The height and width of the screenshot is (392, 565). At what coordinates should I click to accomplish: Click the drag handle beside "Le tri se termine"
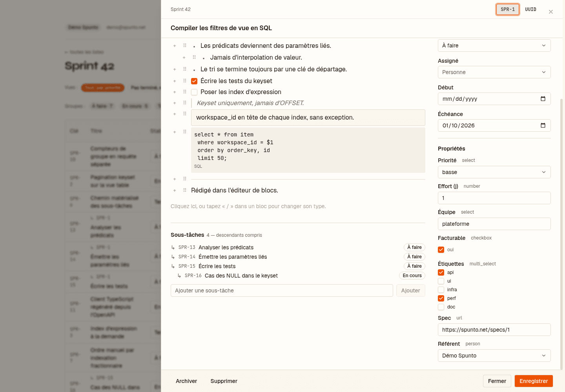pos(185,69)
